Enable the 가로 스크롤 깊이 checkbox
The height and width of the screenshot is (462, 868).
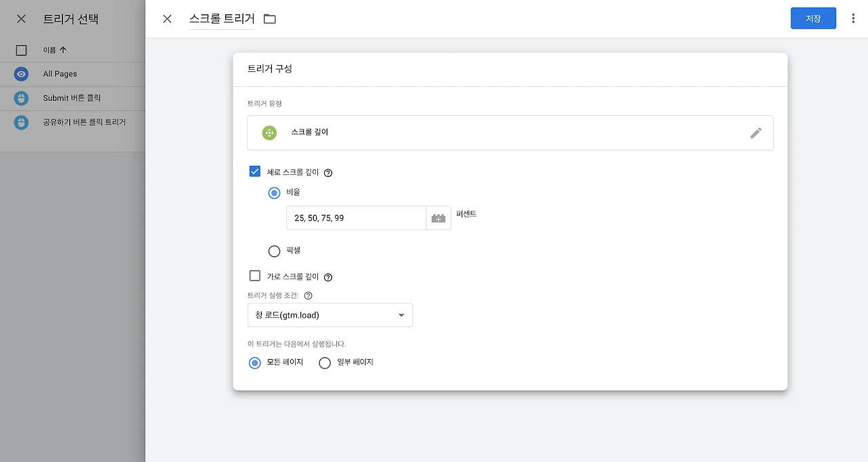255,276
